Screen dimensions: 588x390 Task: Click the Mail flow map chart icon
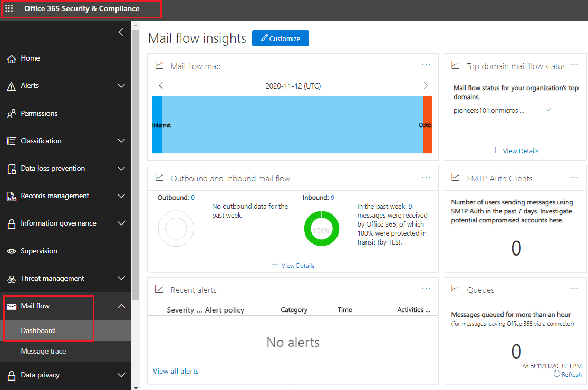pos(159,65)
